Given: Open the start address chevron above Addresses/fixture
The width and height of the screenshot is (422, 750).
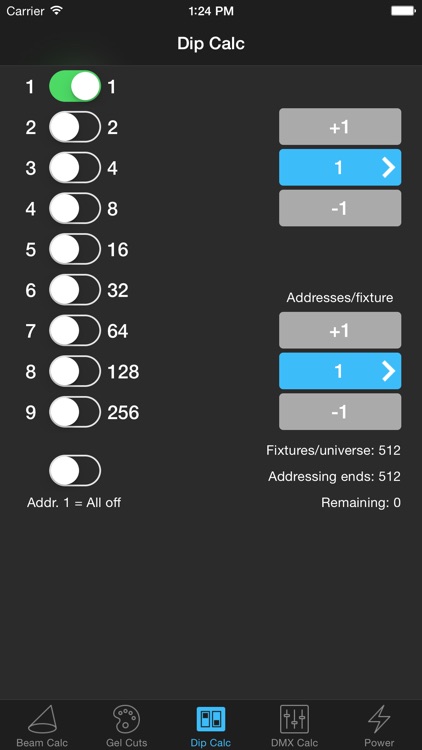Looking at the screenshot, I should tap(389, 167).
